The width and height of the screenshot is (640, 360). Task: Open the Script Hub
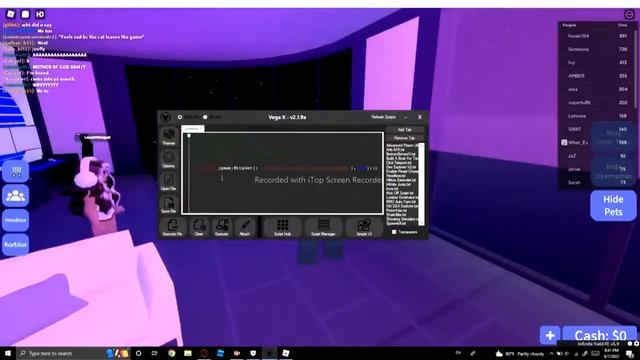click(x=282, y=227)
